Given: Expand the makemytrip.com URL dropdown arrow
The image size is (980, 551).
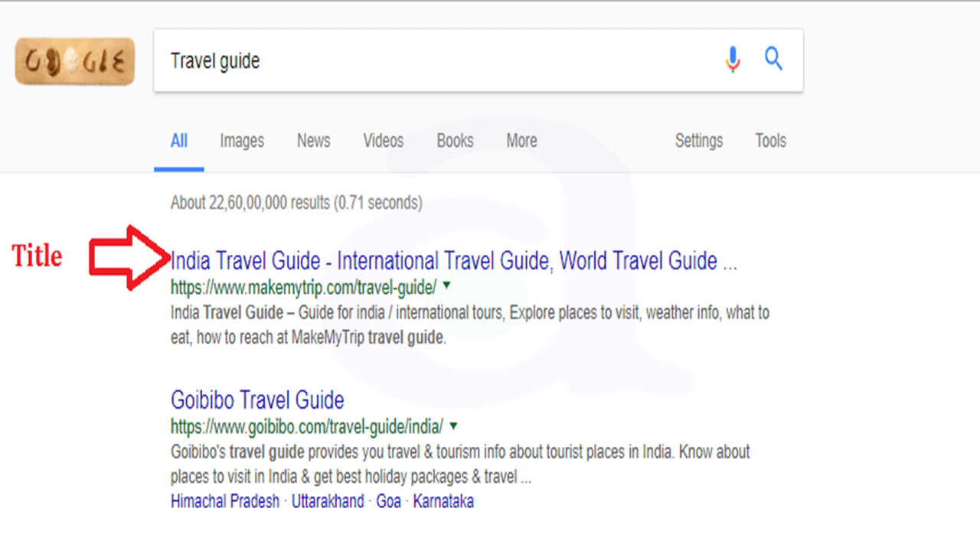Looking at the screenshot, I should click(x=447, y=286).
